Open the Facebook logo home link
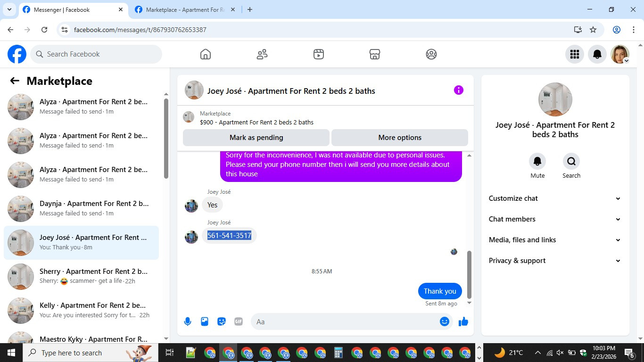 tap(17, 54)
